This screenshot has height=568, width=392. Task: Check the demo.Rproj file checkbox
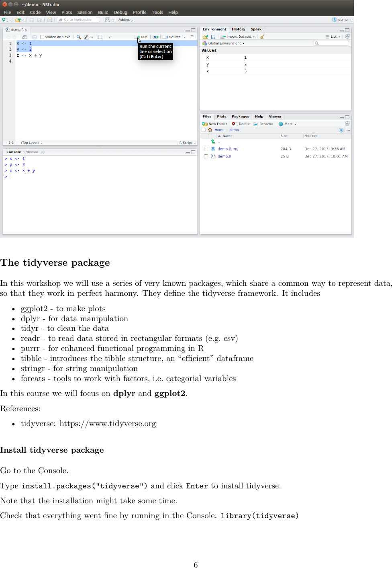206,149
